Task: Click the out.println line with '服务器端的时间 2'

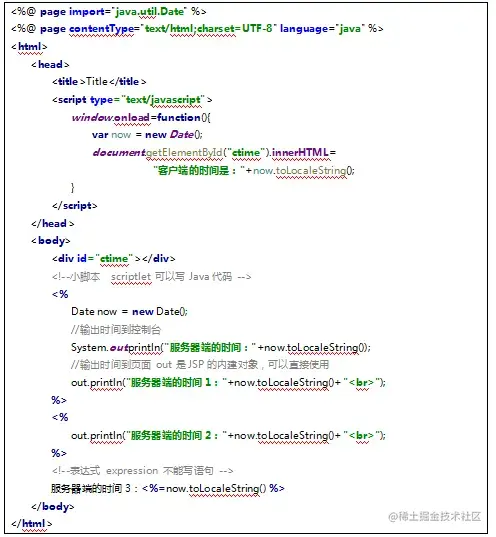Action: click(x=228, y=436)
